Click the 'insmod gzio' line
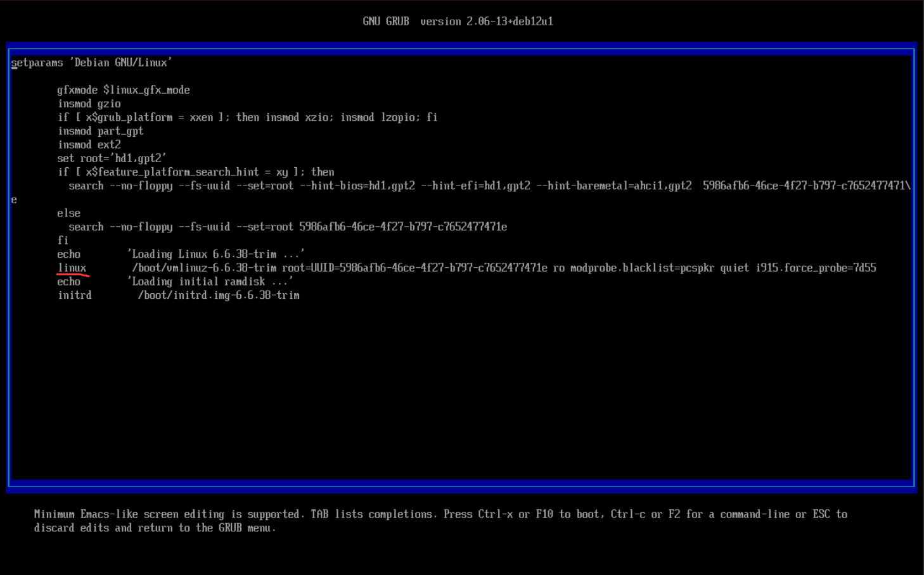 click(89, 104)
